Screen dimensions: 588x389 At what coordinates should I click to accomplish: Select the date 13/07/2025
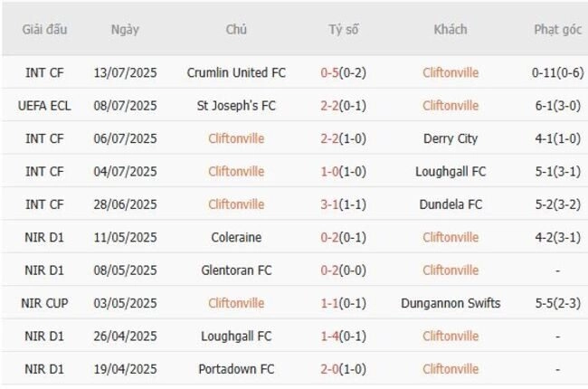click(x=125, y=72)
